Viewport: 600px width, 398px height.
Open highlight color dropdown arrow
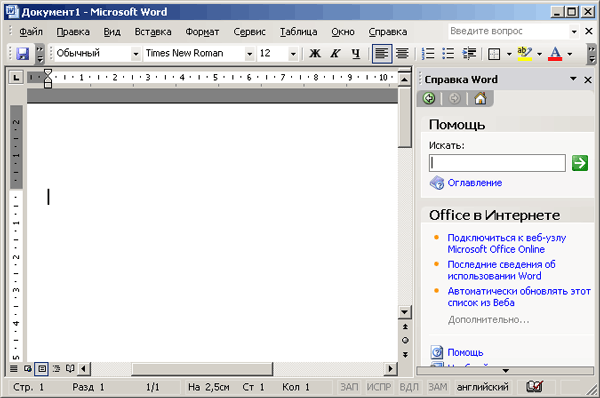[x=540, y=54]
